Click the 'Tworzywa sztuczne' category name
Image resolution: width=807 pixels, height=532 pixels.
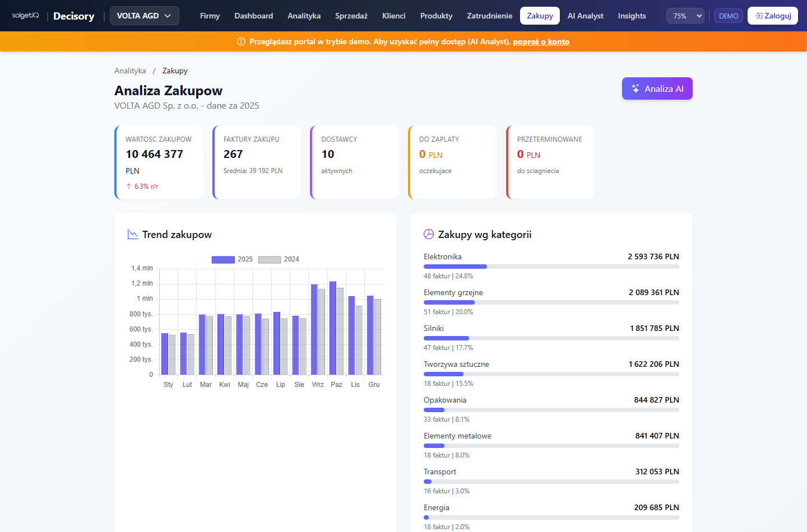click(x=456, y=364)
